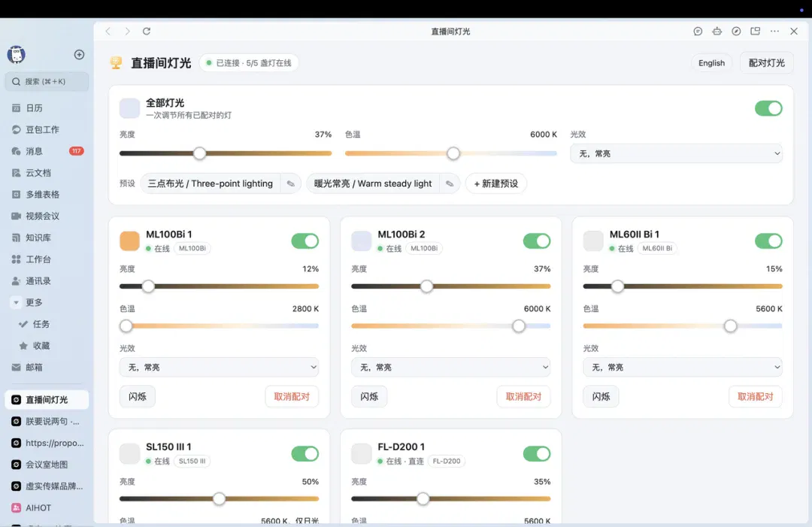Click 闪烁 on ML100Bi 2 card

point(369,396)
